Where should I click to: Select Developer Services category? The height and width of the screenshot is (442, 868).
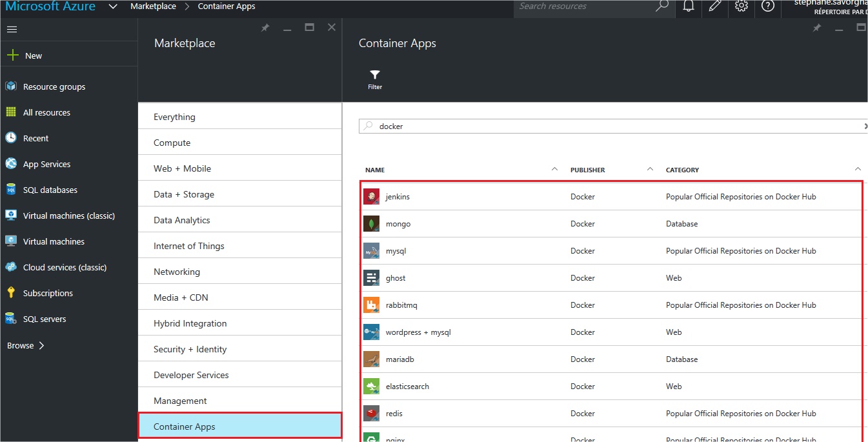[239, 375]
